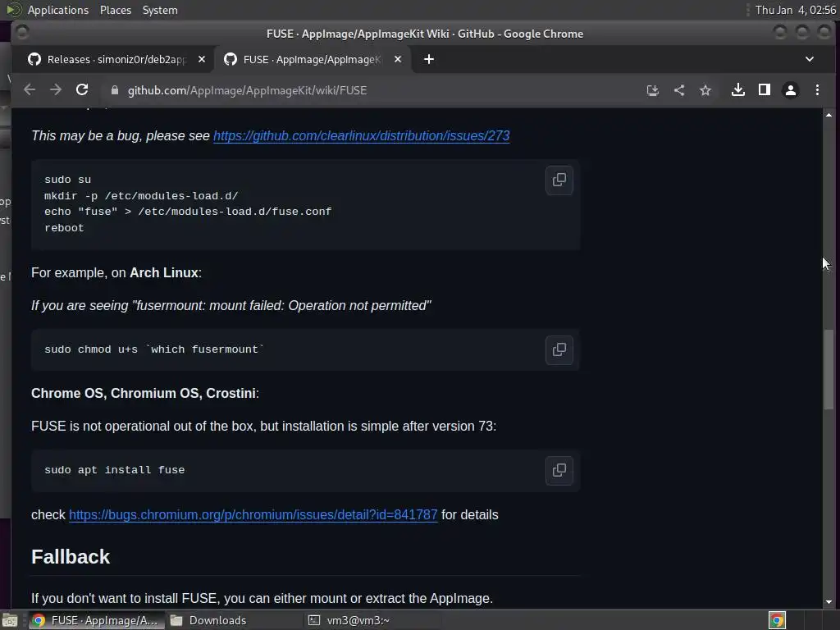Image resolution: width=840 pixels, height=630 pixels.
Task: Open the bugs.chromium.org issue 841787 link
Action: click(253, 515)
